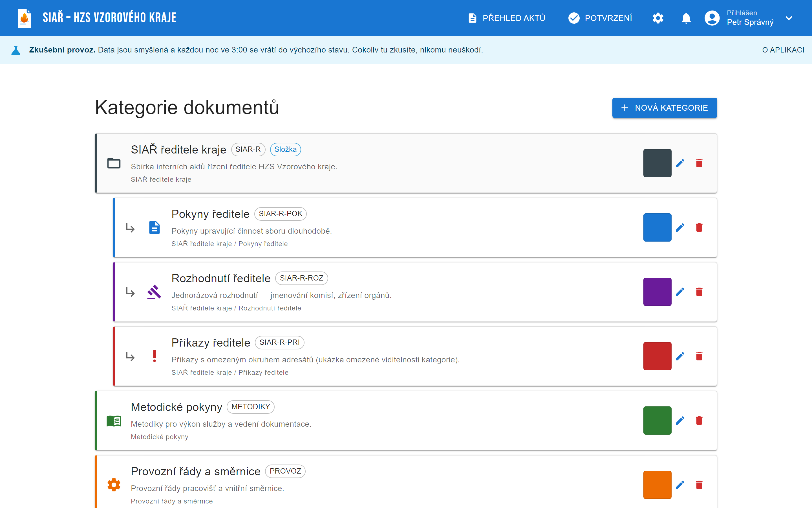Delete the SIAŘ ředitele kraje category
This screenshot has height=508, width=812.
tap(699, 163)
